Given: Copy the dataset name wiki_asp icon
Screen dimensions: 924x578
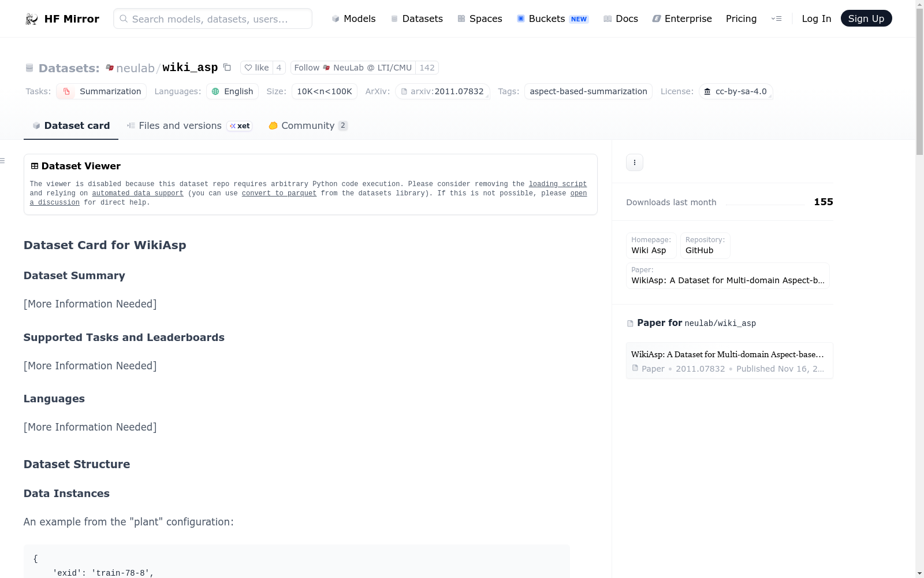Looking at the screenshot, I should (x=227, y=68).
